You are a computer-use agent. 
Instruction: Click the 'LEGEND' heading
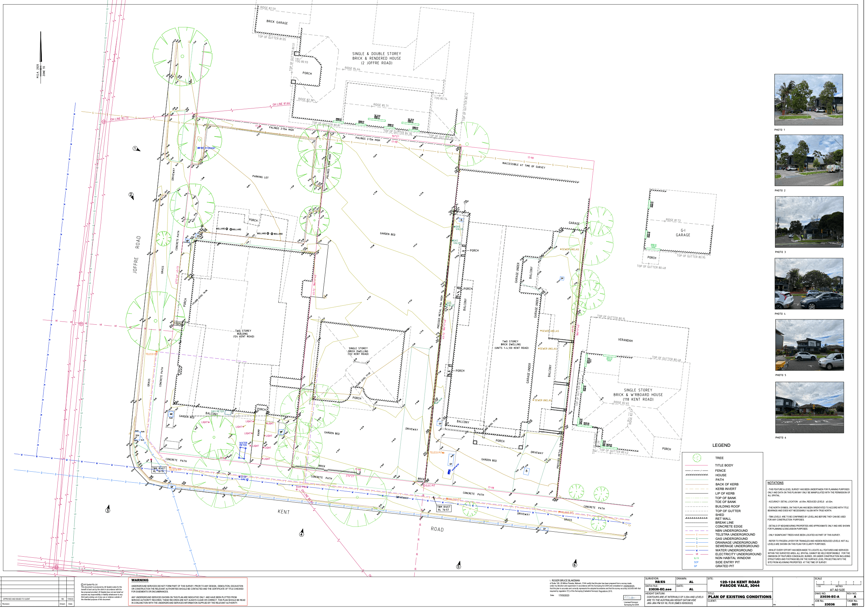721,445
